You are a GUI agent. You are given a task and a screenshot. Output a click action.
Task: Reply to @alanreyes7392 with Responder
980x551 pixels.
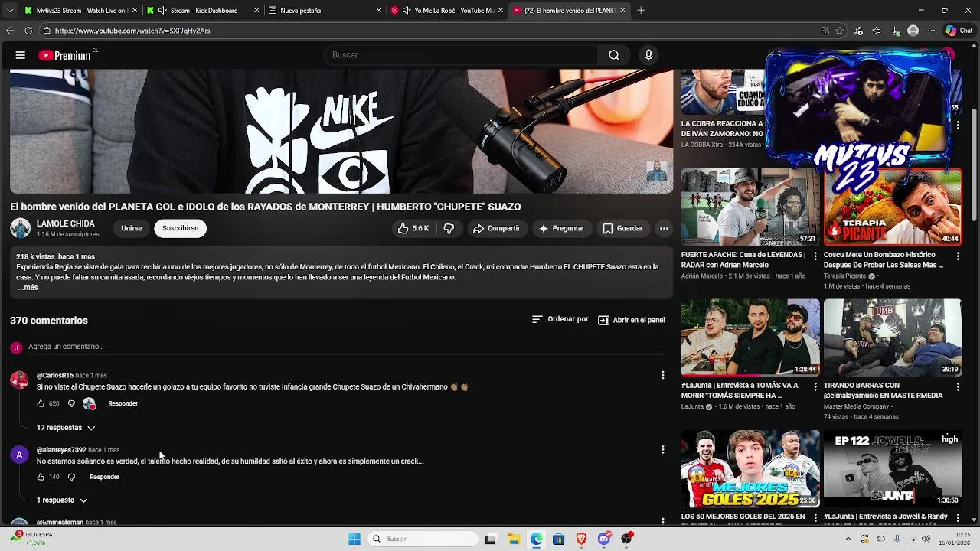click(104, 477)
